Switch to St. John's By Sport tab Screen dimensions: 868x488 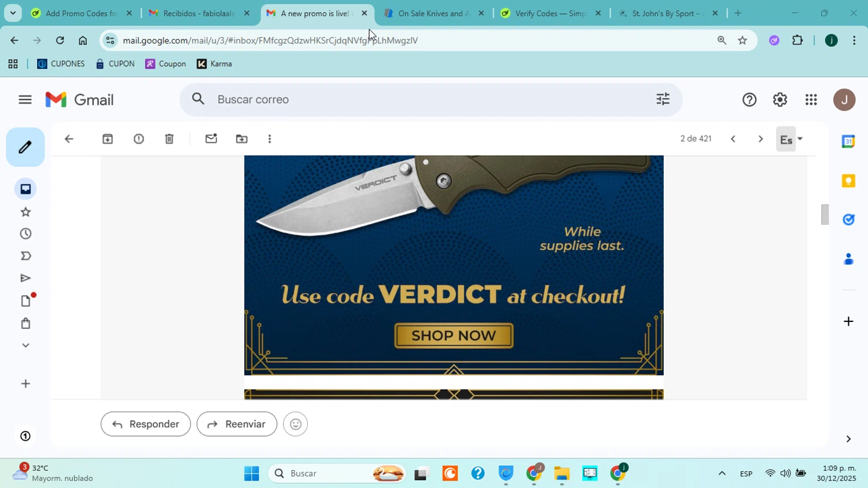[668, 13]
